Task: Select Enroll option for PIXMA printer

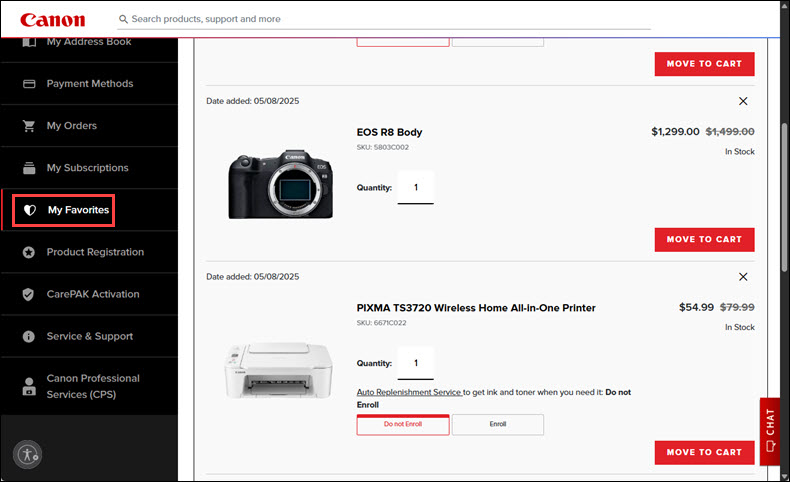Action: [x=498, y=425]
